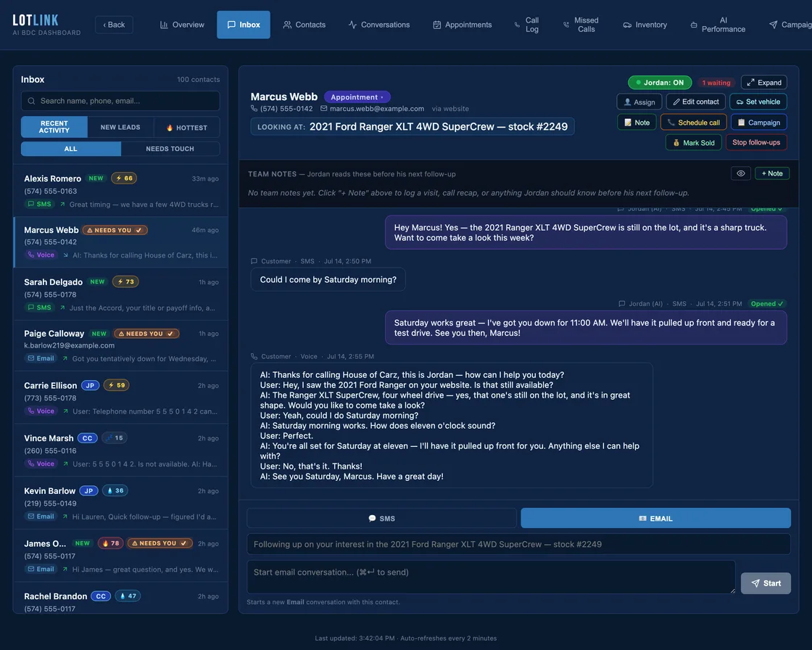The height and width of the screenshot is (650, 812).
Task: Click Rachel Brandon's score 47 badge
Action: 128,596
